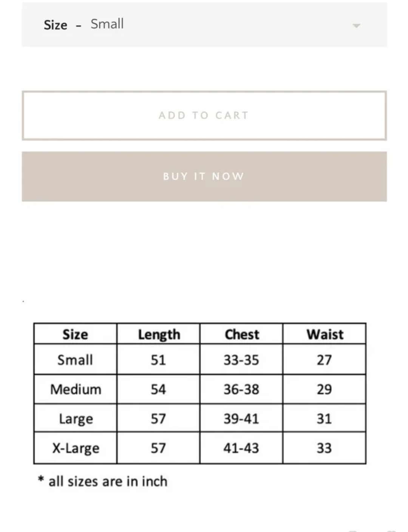408x532 pixels.
Task: Click the Medium waist value 29
Action: [x=324, y=389]
